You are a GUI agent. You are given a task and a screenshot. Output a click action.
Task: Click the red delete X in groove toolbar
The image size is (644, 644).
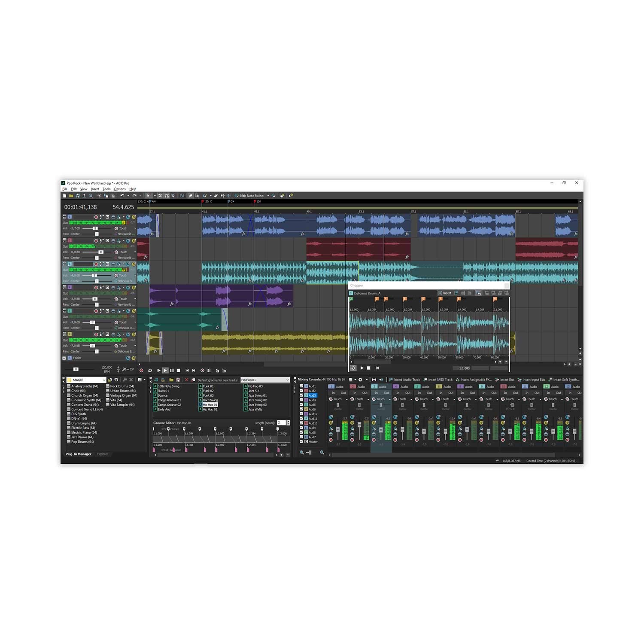point(186,380)
